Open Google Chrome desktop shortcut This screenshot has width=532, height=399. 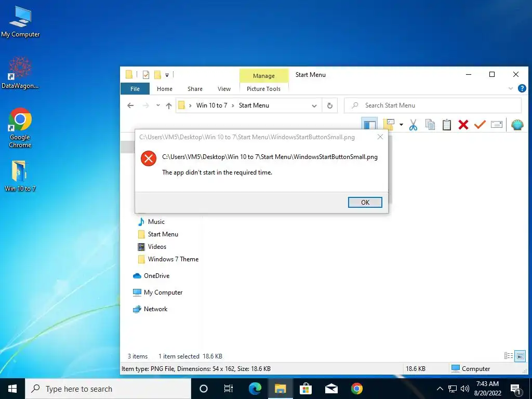click(20, 128)
